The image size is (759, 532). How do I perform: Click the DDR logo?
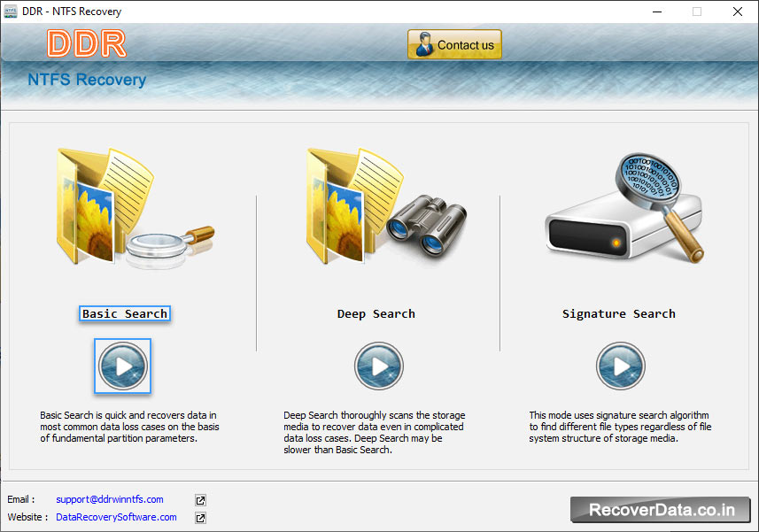point(87,43)
